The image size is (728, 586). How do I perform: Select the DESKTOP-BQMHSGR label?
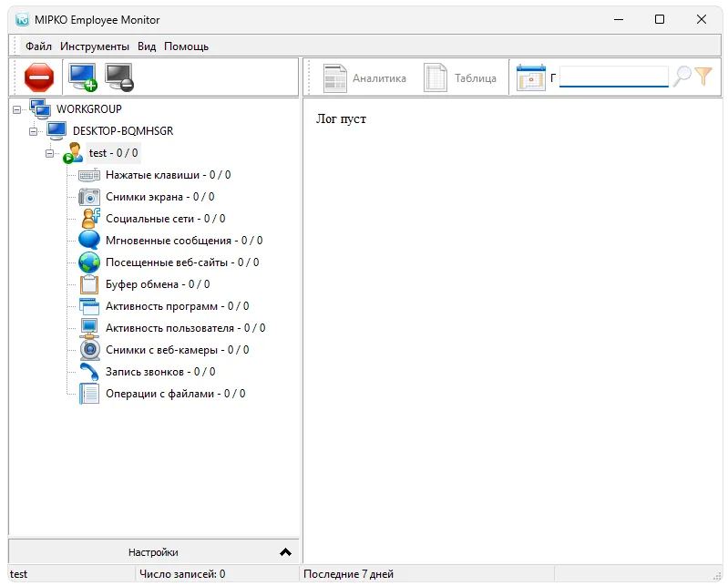click(123, 131)
